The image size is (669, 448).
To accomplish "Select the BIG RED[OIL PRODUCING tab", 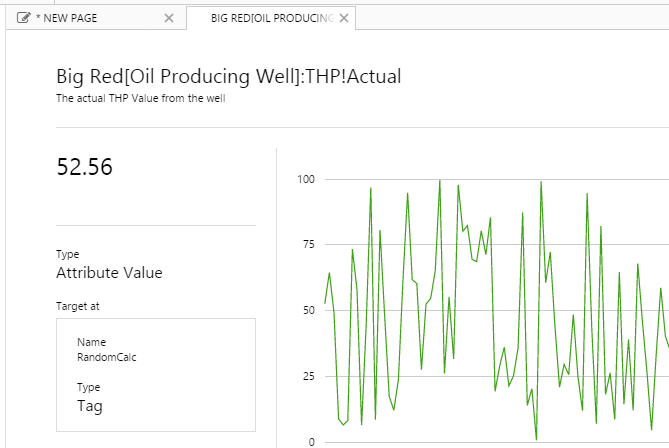I will (270, 18).
